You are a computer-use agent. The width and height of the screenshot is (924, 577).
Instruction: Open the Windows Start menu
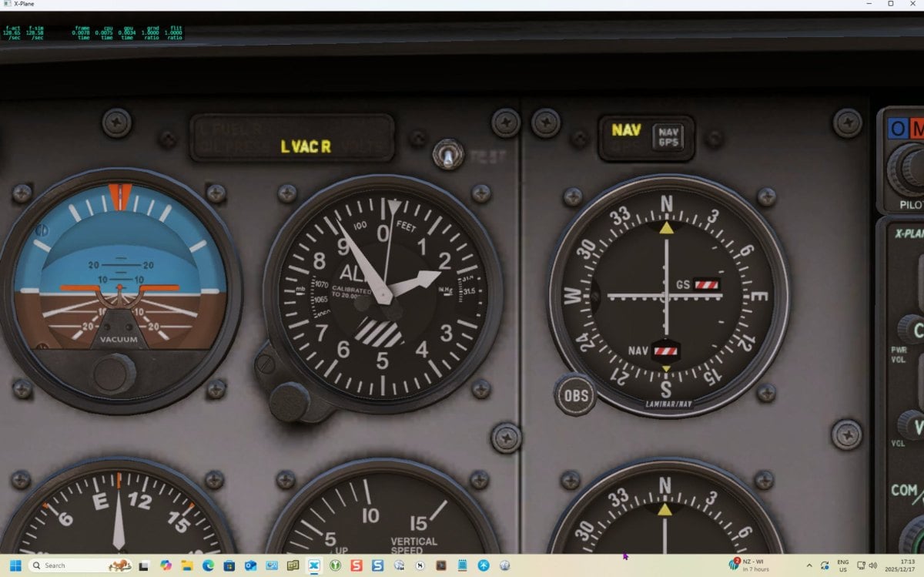(15, 565)
